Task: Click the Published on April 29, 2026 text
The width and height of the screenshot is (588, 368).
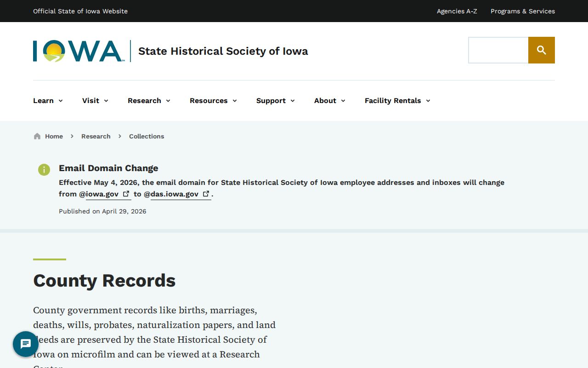Action: [102, 211]
